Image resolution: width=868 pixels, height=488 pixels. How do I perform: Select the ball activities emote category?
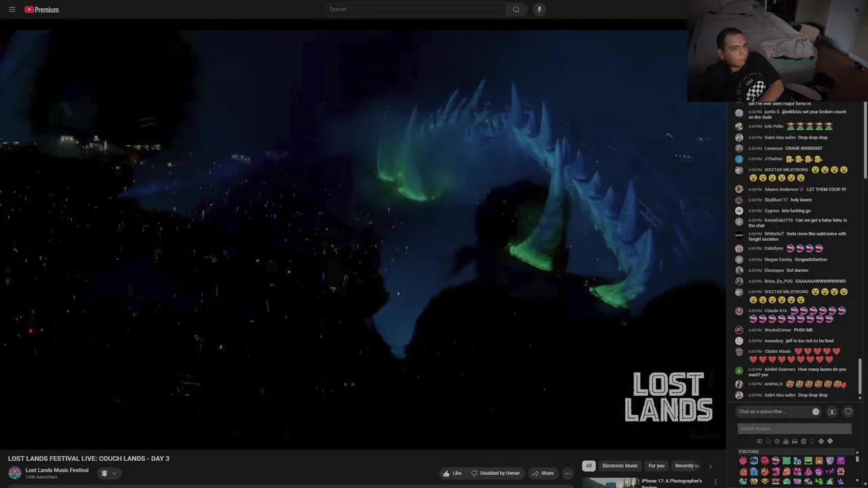(804, 441)
